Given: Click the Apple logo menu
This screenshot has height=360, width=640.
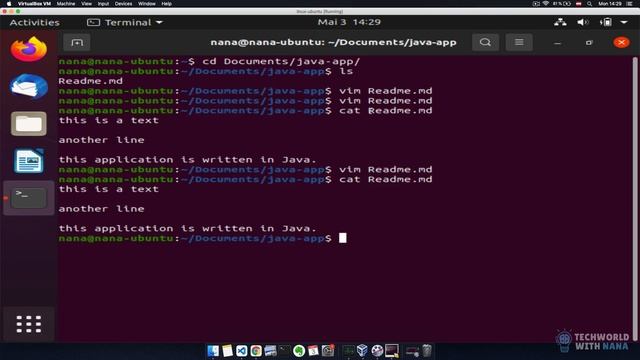Looking at the screenshot, I should [9, 4].
